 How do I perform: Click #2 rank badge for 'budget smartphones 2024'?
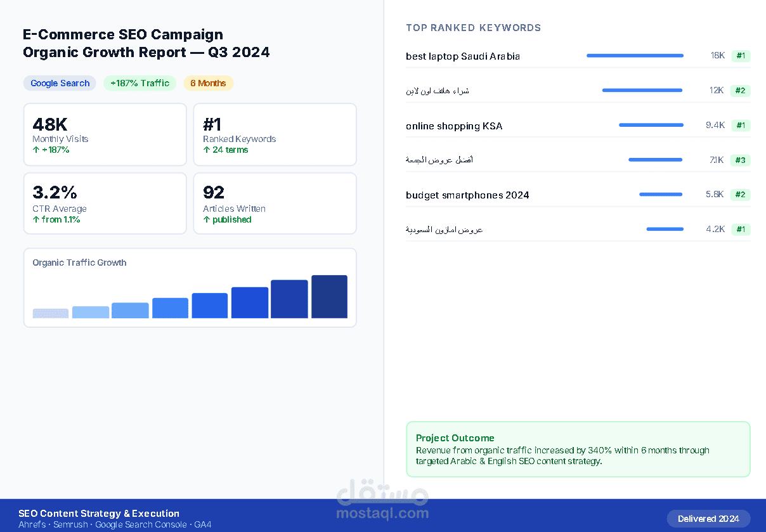[x=741, y=195]
